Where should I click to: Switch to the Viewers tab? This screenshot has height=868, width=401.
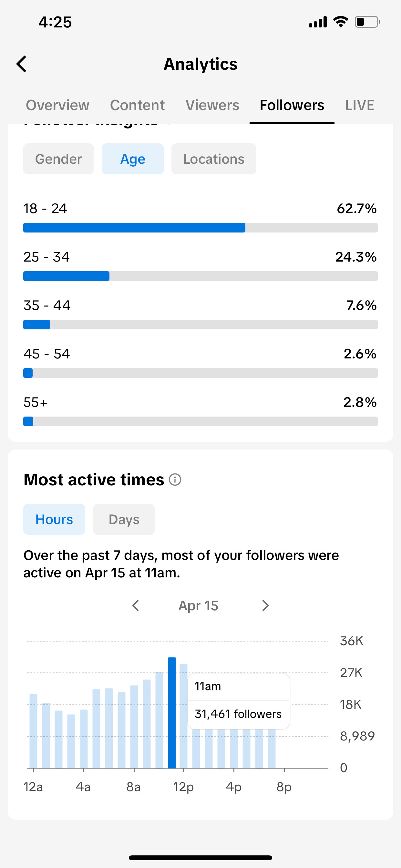pos(212,105)
